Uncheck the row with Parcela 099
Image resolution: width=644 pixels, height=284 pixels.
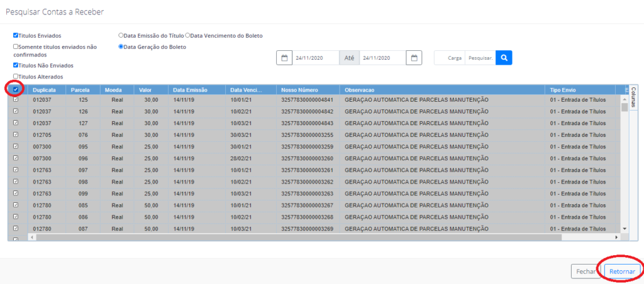16,193
